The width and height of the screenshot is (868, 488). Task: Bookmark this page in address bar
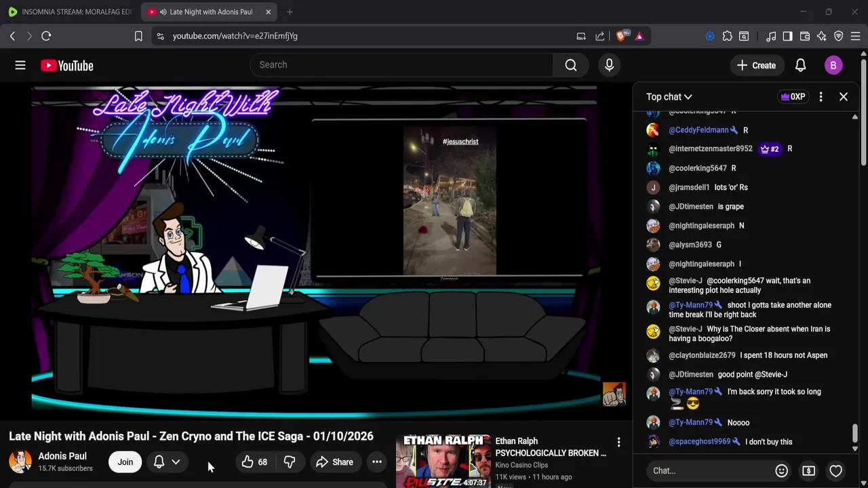138,36
